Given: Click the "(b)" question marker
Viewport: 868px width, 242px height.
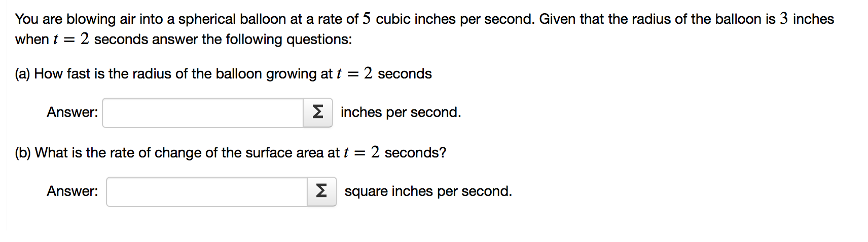Looking at the screenshot, I should (x=23, y=153).
